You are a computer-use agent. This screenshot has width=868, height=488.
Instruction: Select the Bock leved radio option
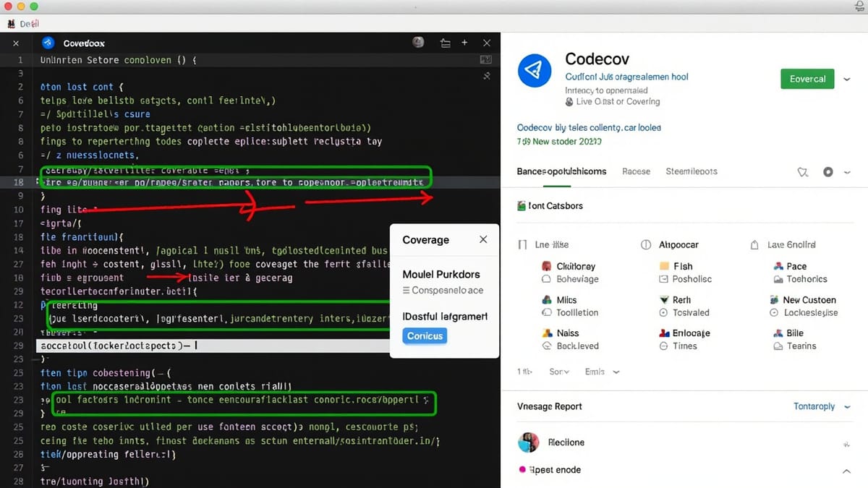[x=547, y=346]
